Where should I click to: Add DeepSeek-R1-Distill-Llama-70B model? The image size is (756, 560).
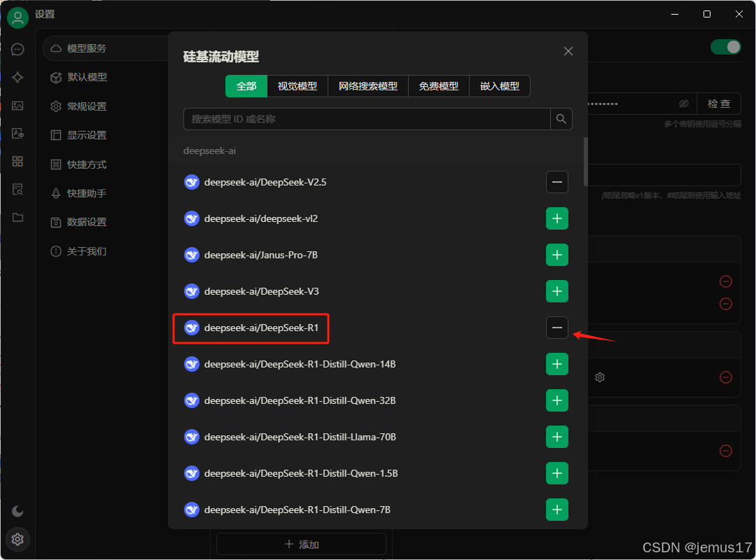[x=557, y=437]
